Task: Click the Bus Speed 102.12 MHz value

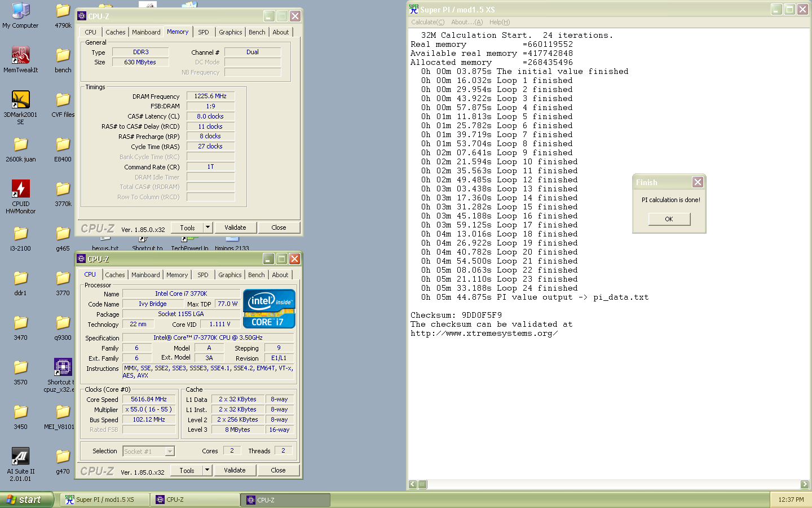Action: pyautogui.click(x=149, y=419)
